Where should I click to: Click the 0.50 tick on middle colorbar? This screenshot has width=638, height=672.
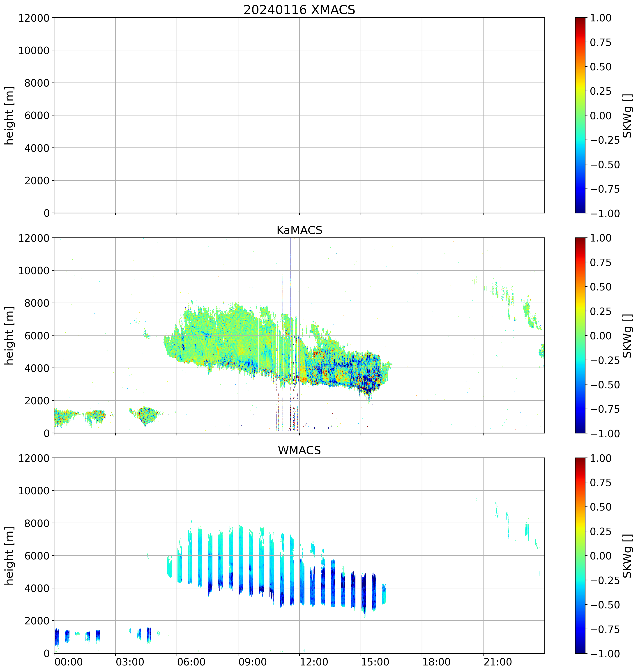pos(600,287)
